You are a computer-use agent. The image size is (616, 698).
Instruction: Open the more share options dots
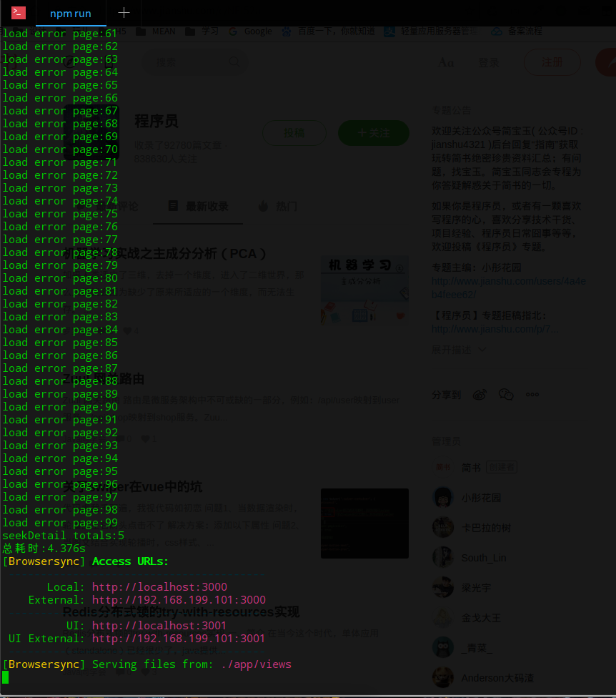(532, 394)
